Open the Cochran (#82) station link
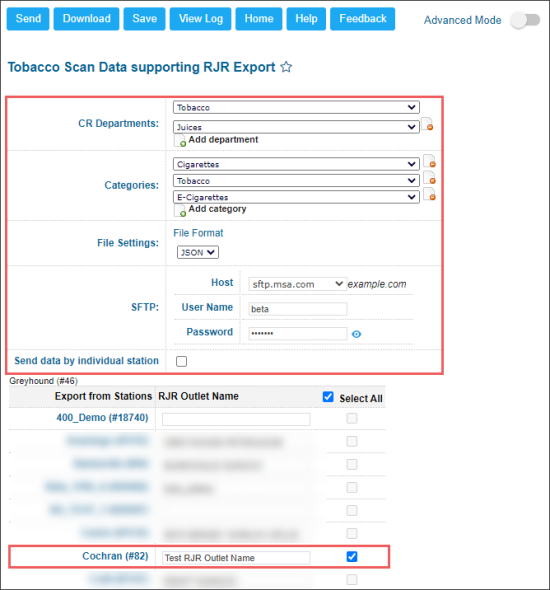 coord(115,556)
